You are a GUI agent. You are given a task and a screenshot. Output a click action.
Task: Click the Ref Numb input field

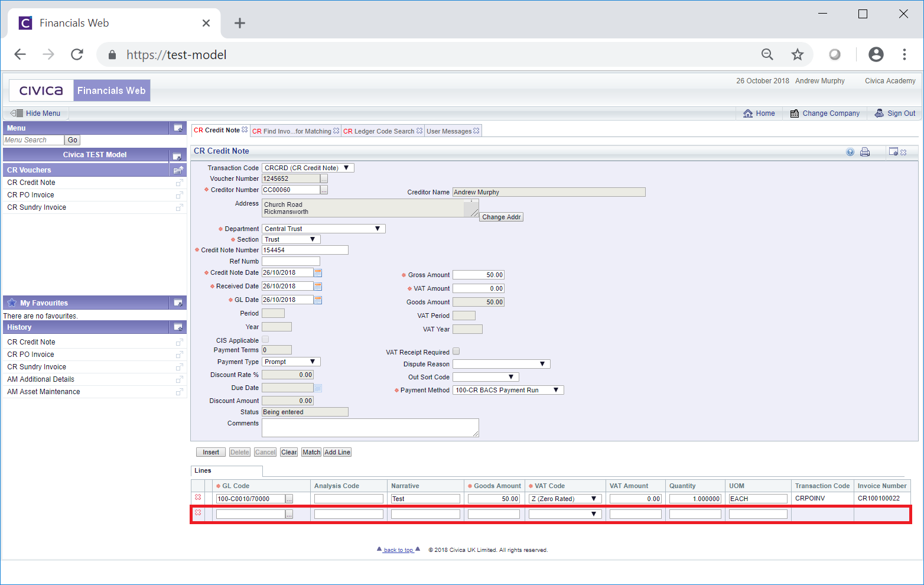coord(291,261)
